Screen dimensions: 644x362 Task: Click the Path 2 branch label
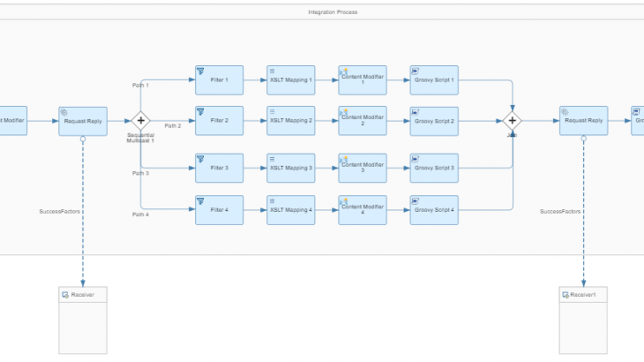[173, 126]
